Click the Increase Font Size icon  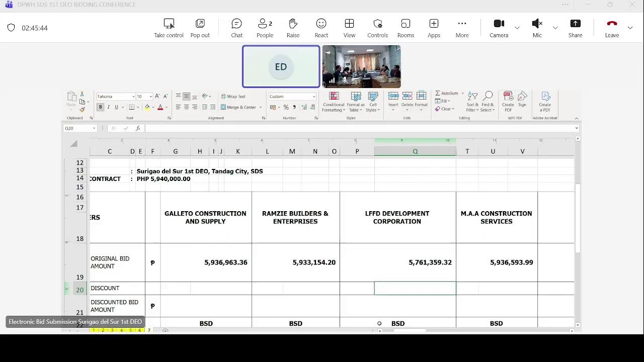coord(157,96)
